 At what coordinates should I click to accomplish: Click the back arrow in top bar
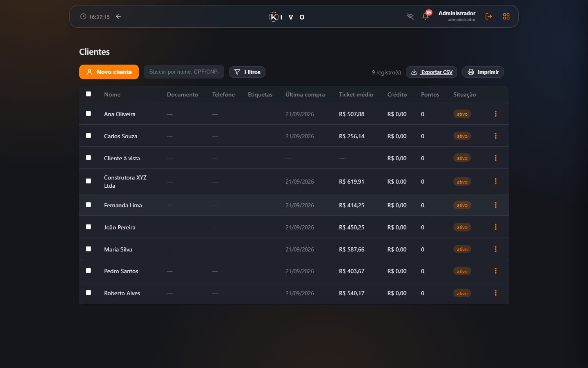coord(118,16)
